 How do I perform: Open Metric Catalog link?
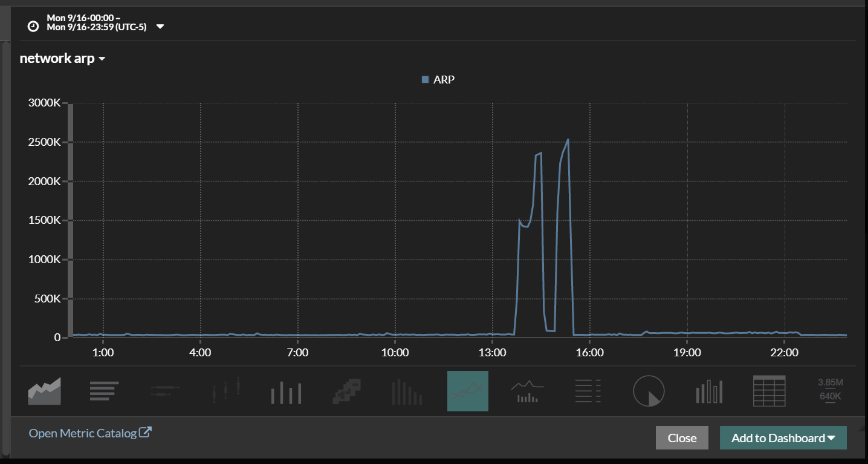click(x=90, y=433)
